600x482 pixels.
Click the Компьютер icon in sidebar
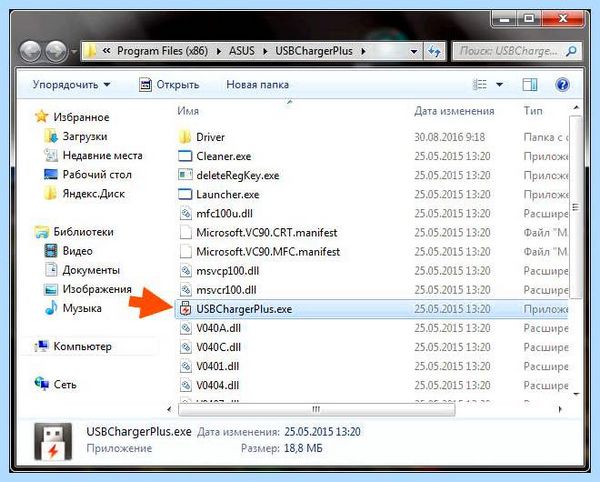pos(41,346)
